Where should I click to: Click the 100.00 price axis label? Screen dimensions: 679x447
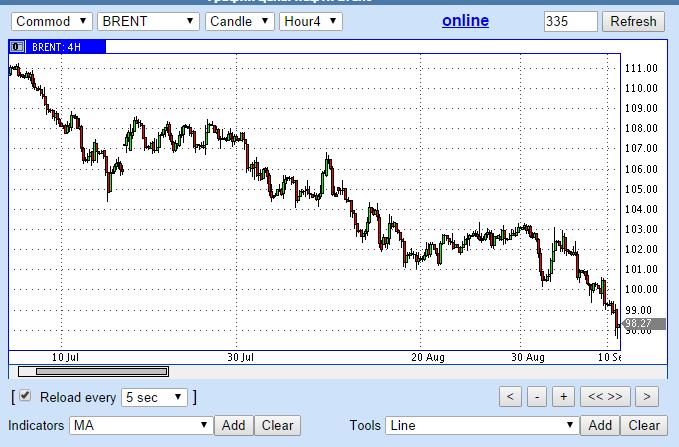641,289
